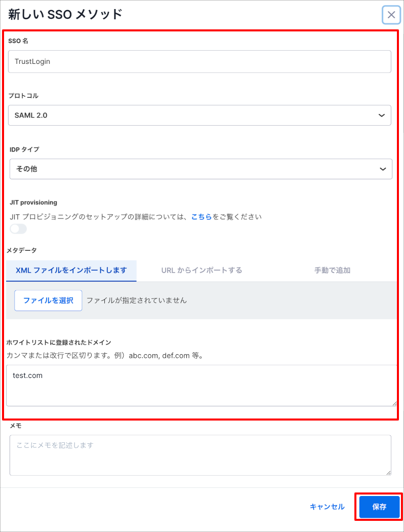Switch to the URL からインポートする tab
The image size is (404, 532).
[201, 271]
